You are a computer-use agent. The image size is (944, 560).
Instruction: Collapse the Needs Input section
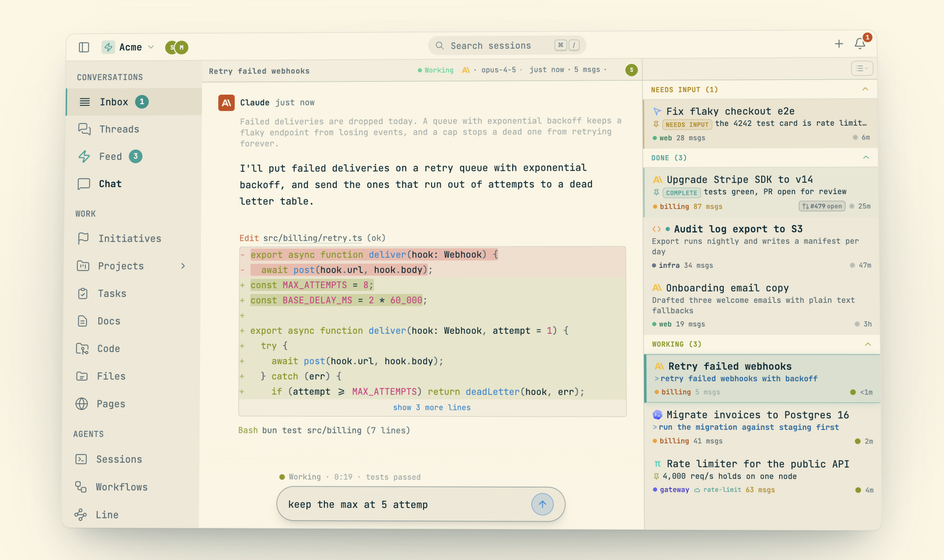click(x=865, y=89)
